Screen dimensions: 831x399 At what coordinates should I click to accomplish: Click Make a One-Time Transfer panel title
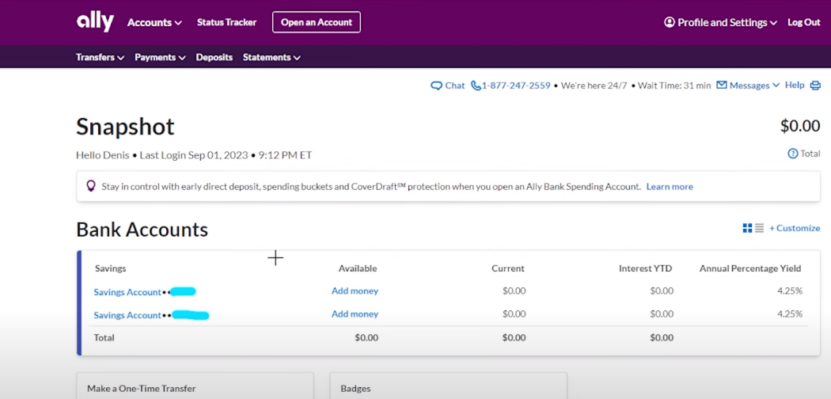[x=142, y=388]
